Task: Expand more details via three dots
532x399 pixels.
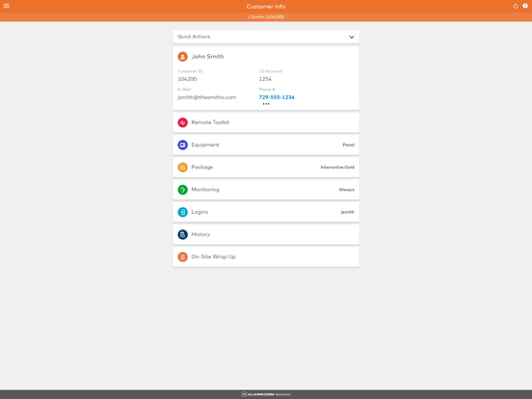Action: tap(266, 104)
